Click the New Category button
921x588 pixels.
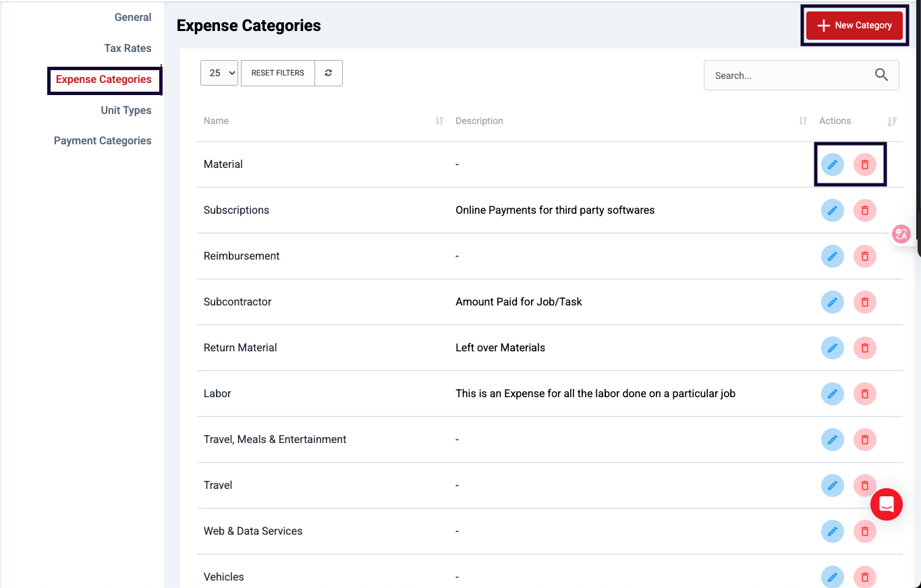pos(854,26)
